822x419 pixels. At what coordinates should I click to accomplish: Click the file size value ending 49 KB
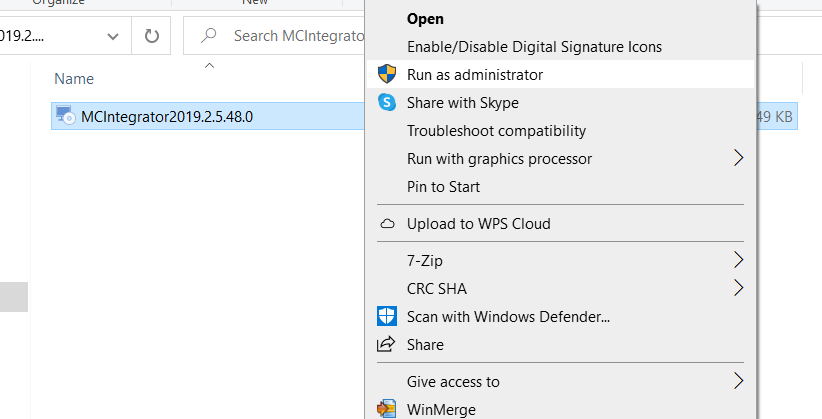(x=774, y=116)
